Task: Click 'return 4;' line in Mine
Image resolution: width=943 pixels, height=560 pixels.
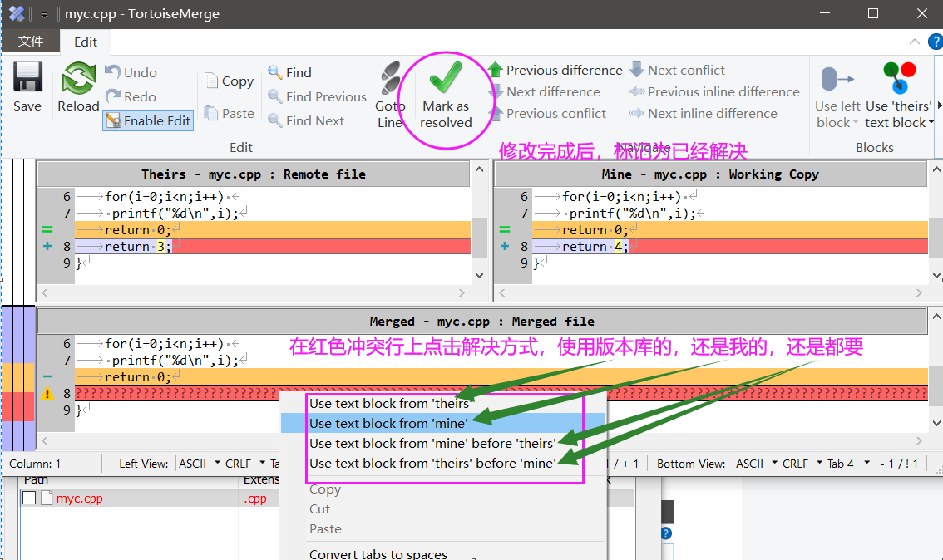Action: tap(730, 247)
